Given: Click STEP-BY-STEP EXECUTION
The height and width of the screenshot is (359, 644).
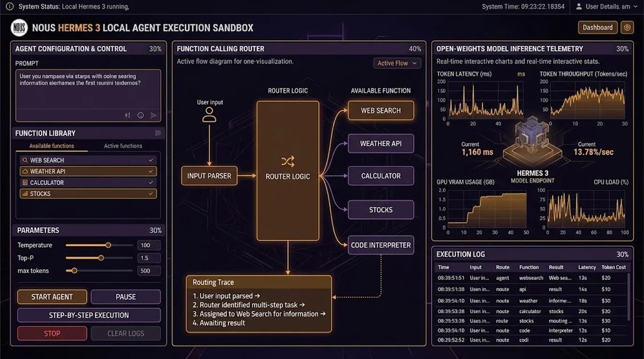Looking at the screenshot, I should point(89,315).
